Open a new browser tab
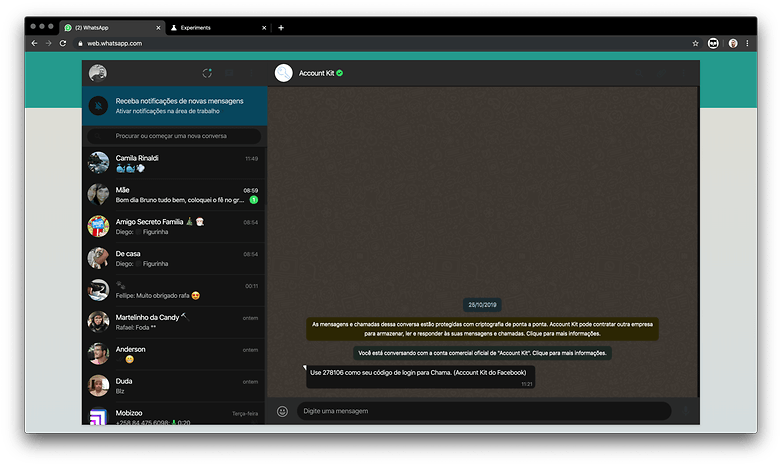The image size is (782, 466). tap(281, 28)
